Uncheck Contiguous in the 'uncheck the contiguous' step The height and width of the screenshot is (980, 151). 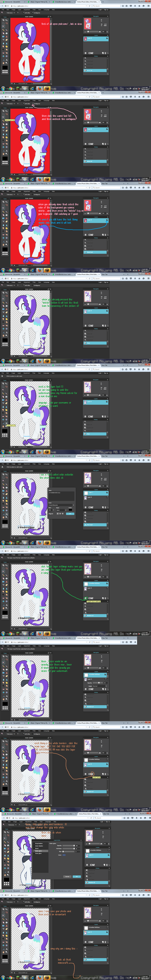tap(33, 104)
